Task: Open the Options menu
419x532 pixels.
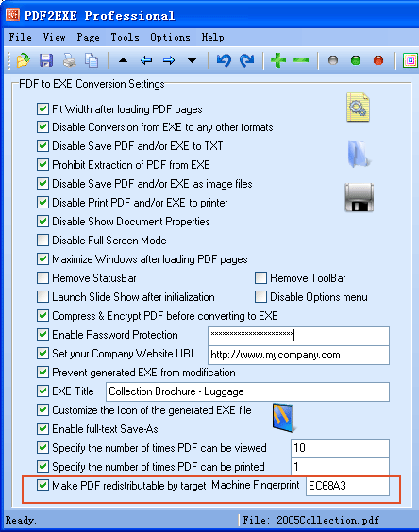Action: (x=170, y=38)
